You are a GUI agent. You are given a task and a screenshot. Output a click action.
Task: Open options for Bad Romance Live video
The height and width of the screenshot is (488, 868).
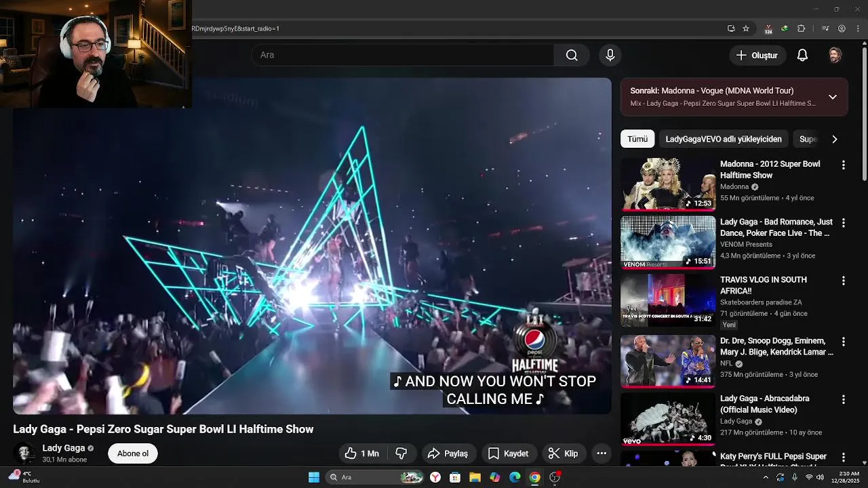[x=844, y=222]
